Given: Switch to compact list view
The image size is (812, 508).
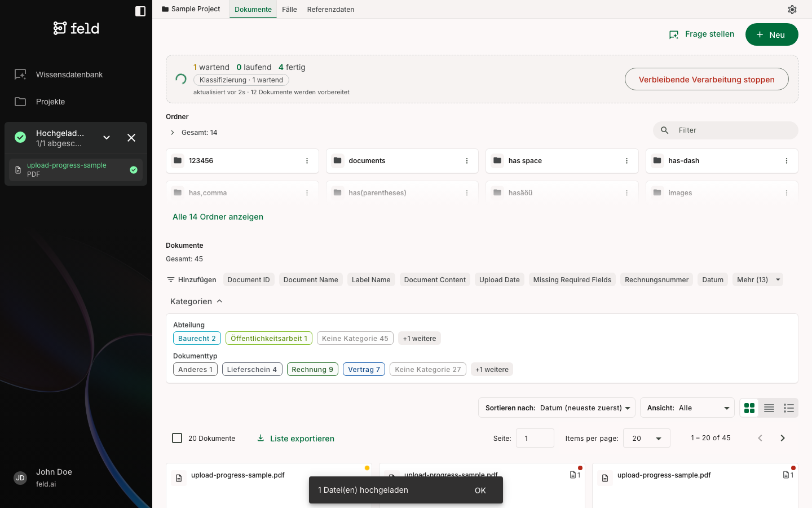Looking at the screenshot, I should pyautogui.click(x=769, y=408).
